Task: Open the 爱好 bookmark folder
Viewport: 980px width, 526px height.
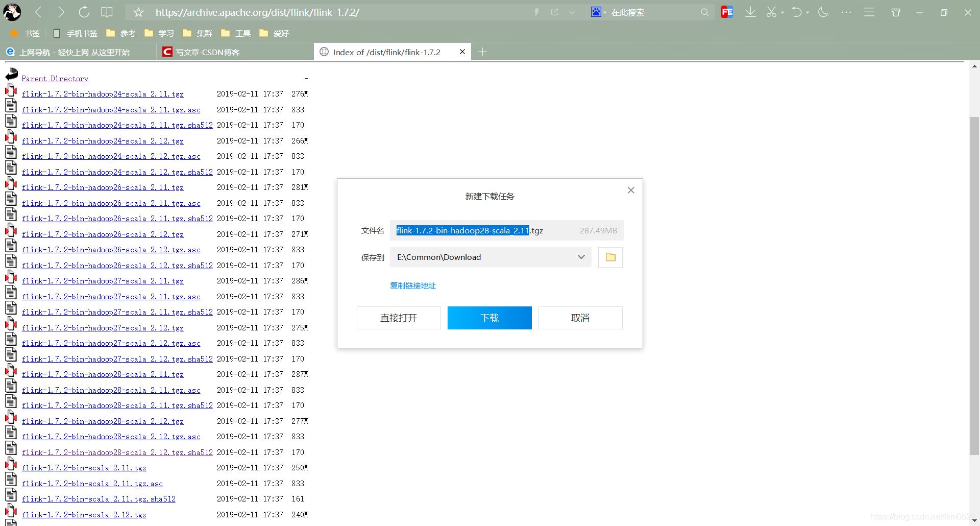Action: click(x=274, y=33)
